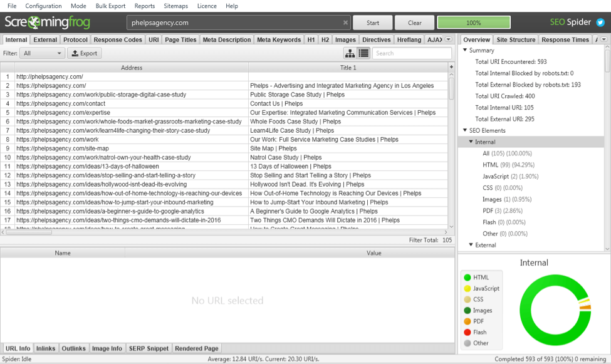611x364 pixels.
Task: Select row https://phelpsagency.com/site-map
Action: [x=224, y=148]
